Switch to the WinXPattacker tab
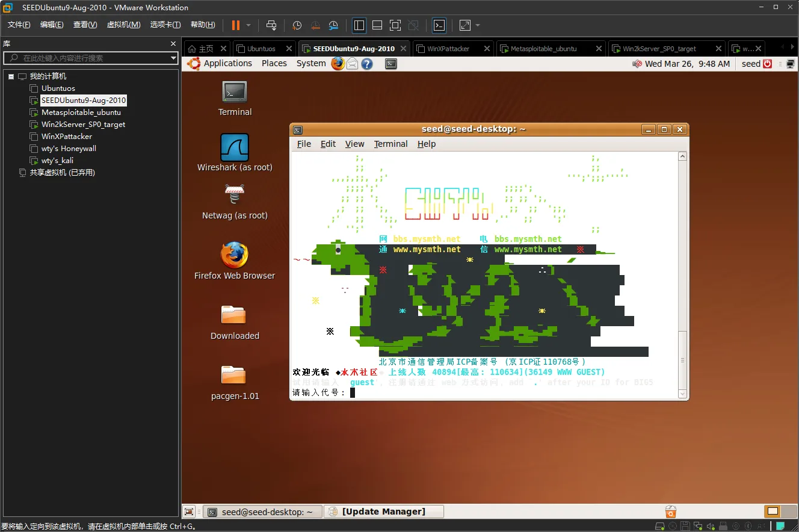 click(x=449, y=49)
